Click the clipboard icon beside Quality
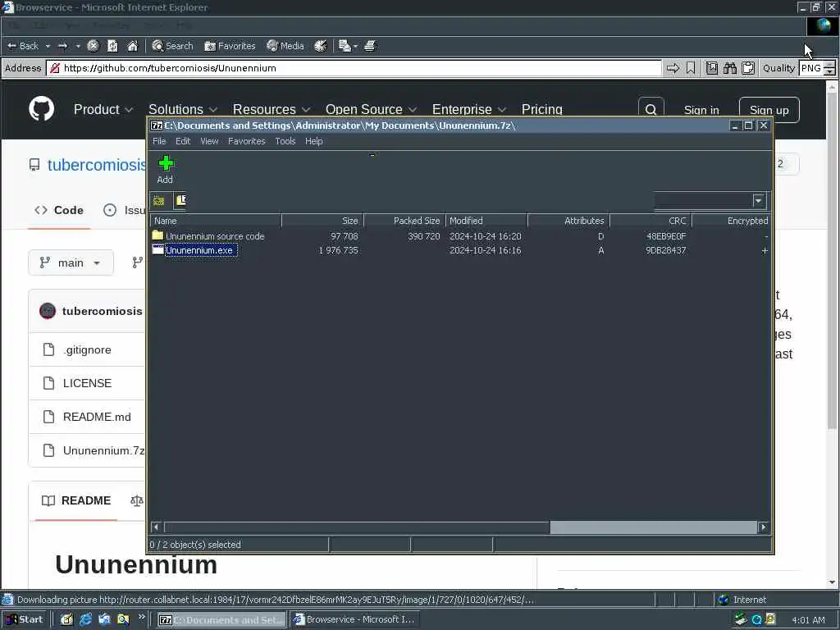This screenshot has height=630, width=840. click(x=748, y=68)
